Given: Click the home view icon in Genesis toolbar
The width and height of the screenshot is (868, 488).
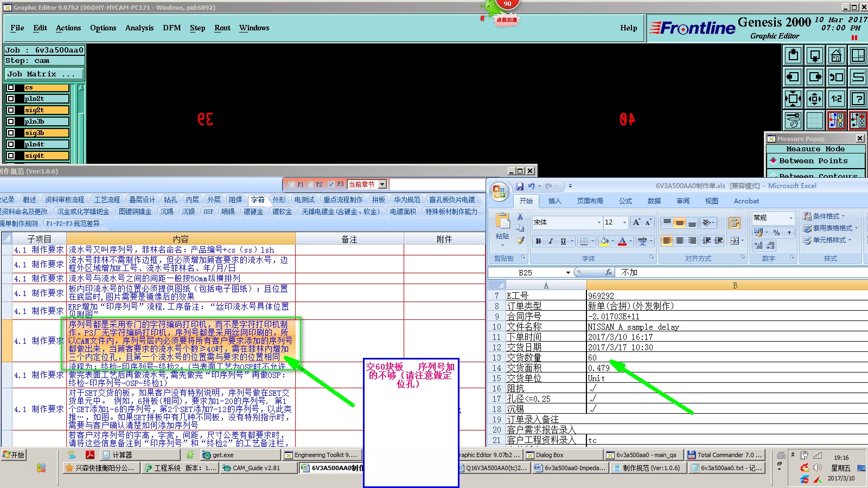Looking at the screenshot, I should pos(836,55).
